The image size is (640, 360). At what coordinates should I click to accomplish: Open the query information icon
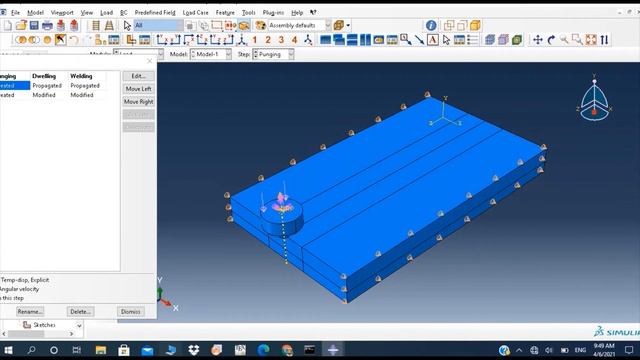431,26
